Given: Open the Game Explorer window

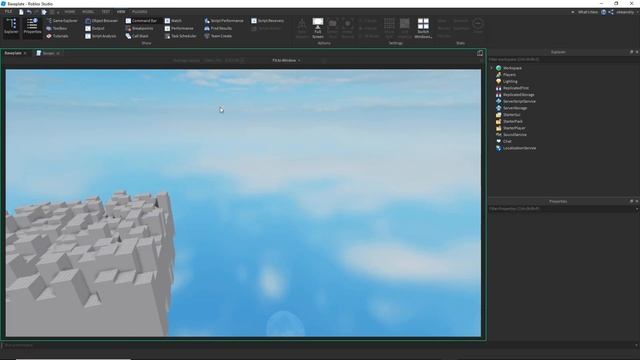Looking at the screenshot, I should [62, 20].
